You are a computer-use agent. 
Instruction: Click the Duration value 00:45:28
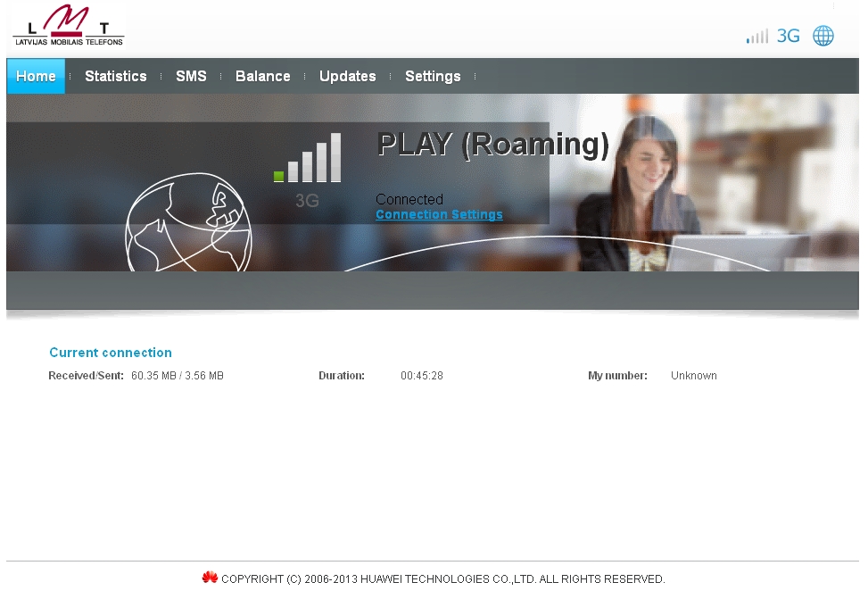(421, 376)
